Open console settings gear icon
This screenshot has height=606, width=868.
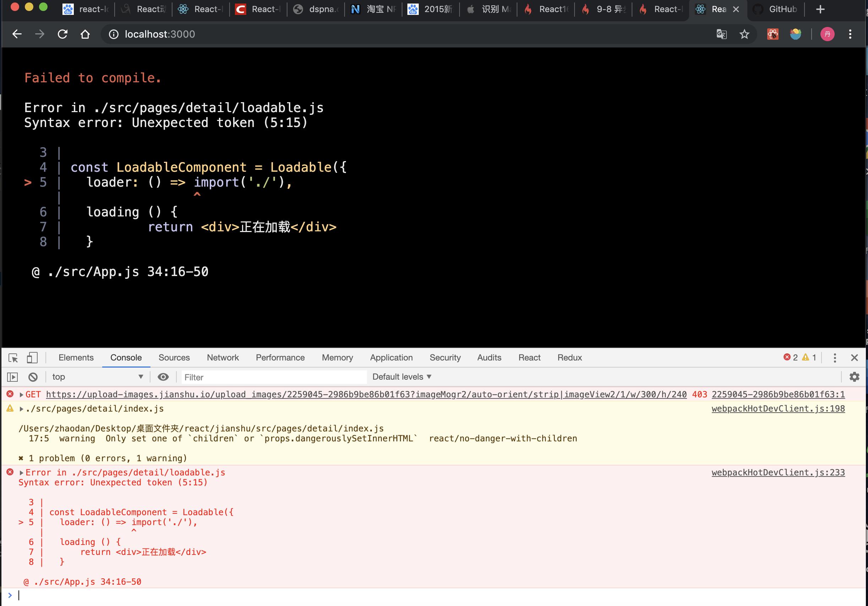click(x=854, y=377)
